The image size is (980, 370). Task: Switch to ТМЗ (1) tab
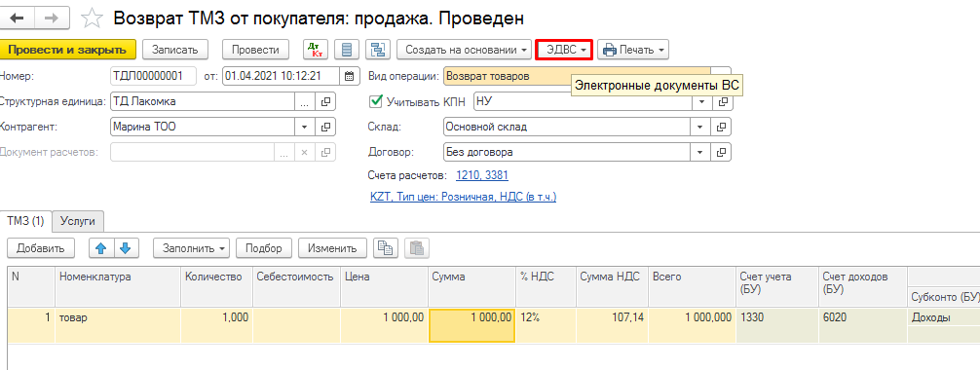point(25,221)
